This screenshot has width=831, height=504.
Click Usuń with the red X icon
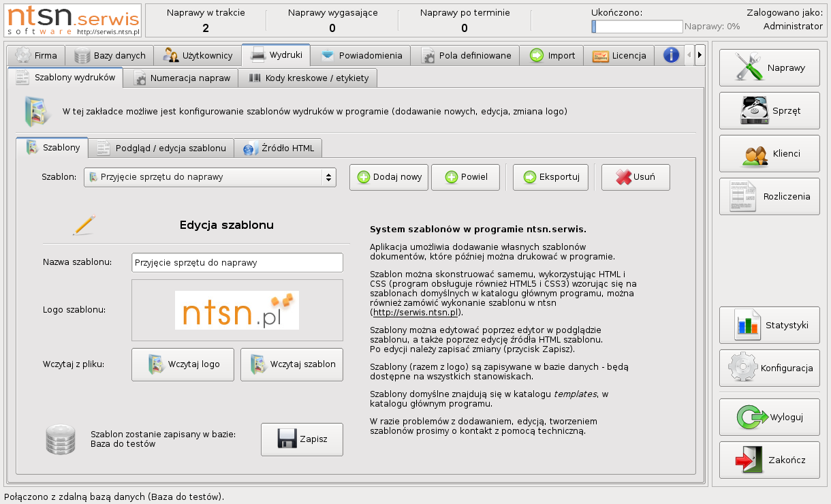pyautogui.click(x=635, y=177)
